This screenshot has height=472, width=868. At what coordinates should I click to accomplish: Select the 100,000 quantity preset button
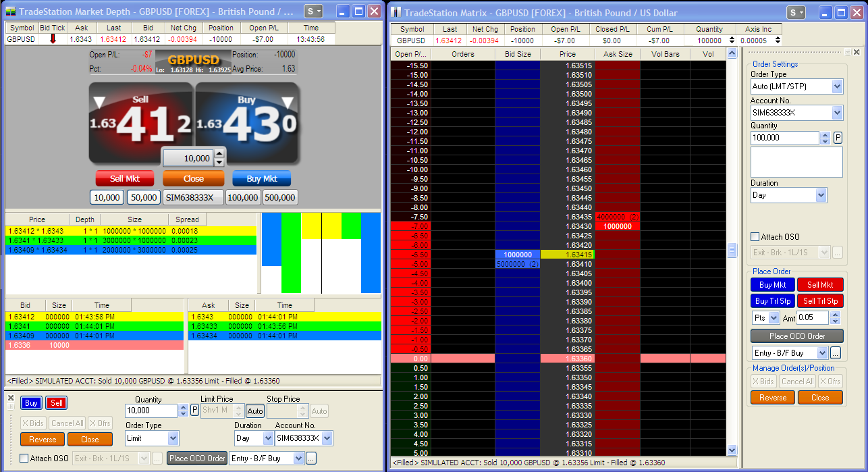click(243, 197)
